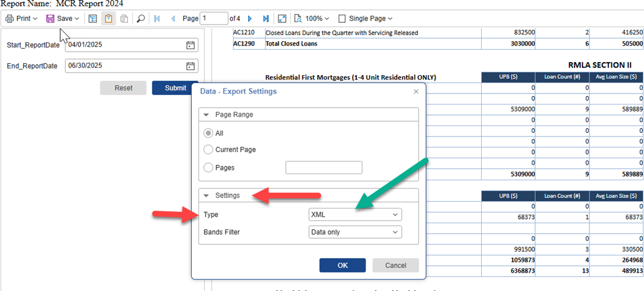Select the All page range option
This screenshot has height=291, width=644.
pyautogui.click(x=209, y=133)
